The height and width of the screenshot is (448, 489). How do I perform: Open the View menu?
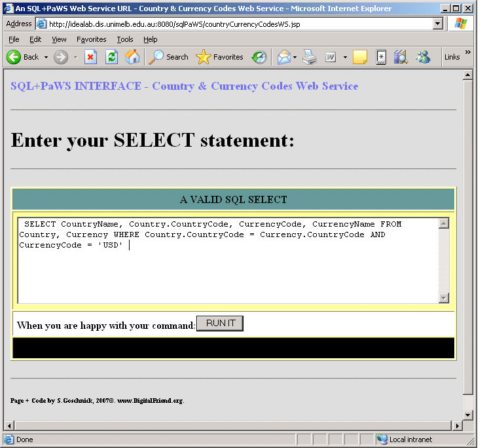(x=59, y=39)
